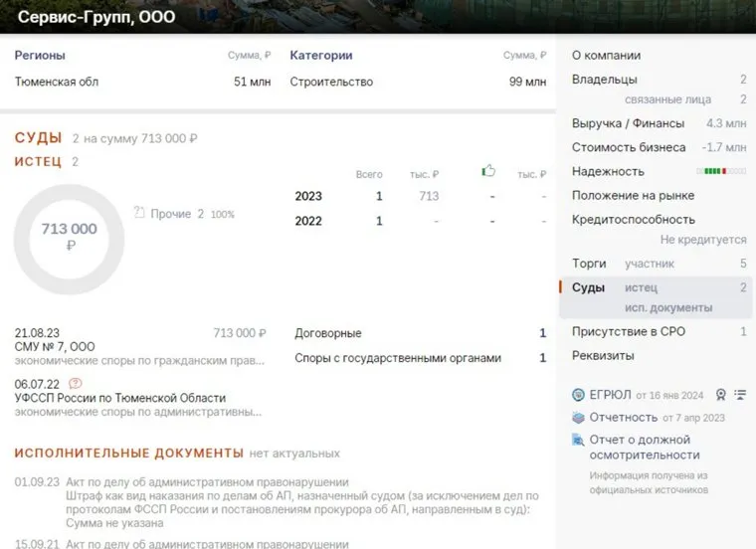Screen dimensions: 756x549
Task: Click the list icon at ЕГРЮЛ row end
Action: 740,394
